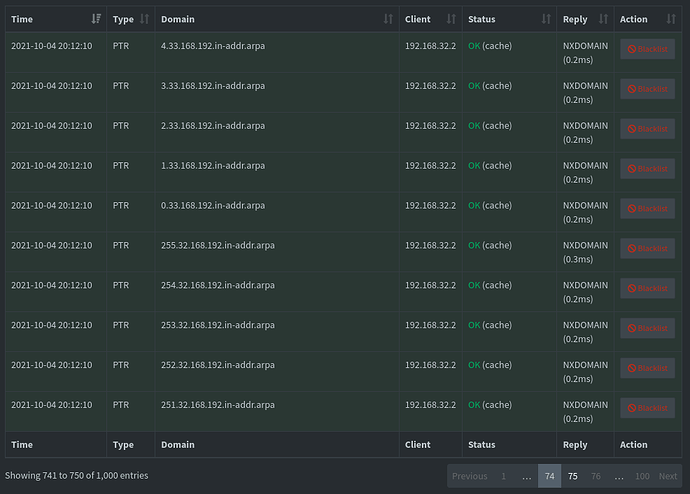Sort the table by the Domain column
Image resolution: width=690 pixels, height=494 pixels.
click(388, 19)
